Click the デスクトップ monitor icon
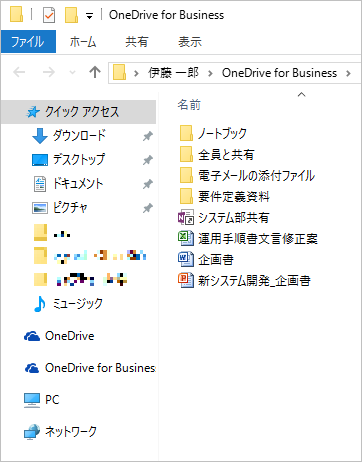The height and width of the screenshot is (462, 362). pyautogui.click(x=40, y=160)
